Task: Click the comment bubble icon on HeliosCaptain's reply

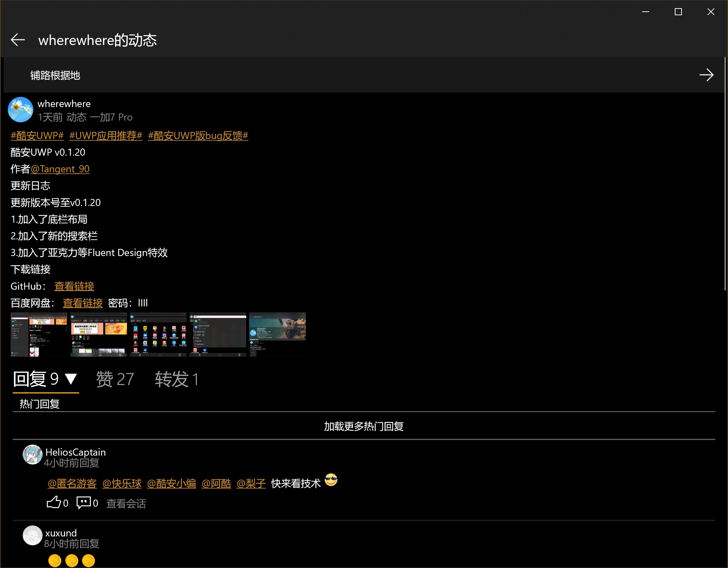Action: pyautogui.click(x=84, y=502)
